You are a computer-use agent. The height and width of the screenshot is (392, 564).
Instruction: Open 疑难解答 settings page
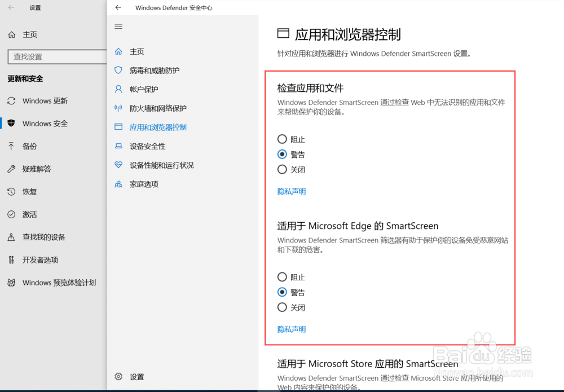(x=37, y=169)
